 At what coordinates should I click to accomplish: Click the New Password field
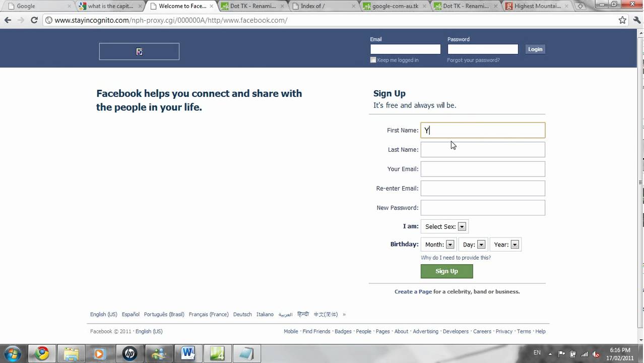tap(483, 208)
